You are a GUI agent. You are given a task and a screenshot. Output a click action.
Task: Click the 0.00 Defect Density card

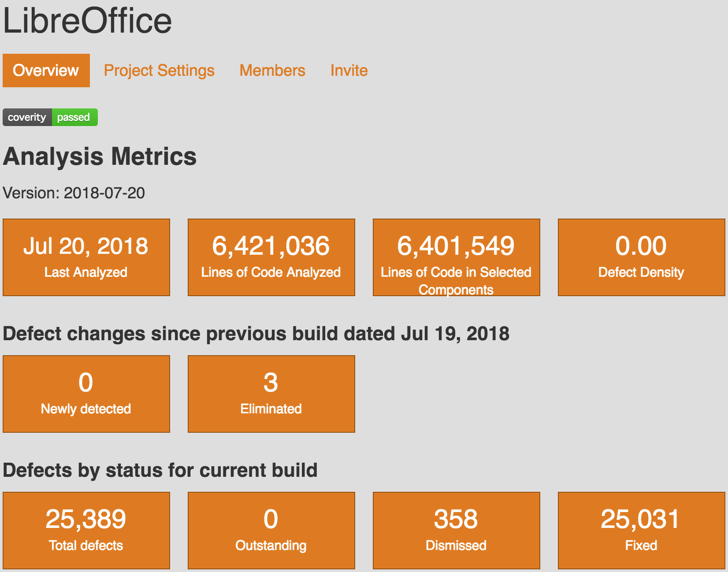[642, 257]
